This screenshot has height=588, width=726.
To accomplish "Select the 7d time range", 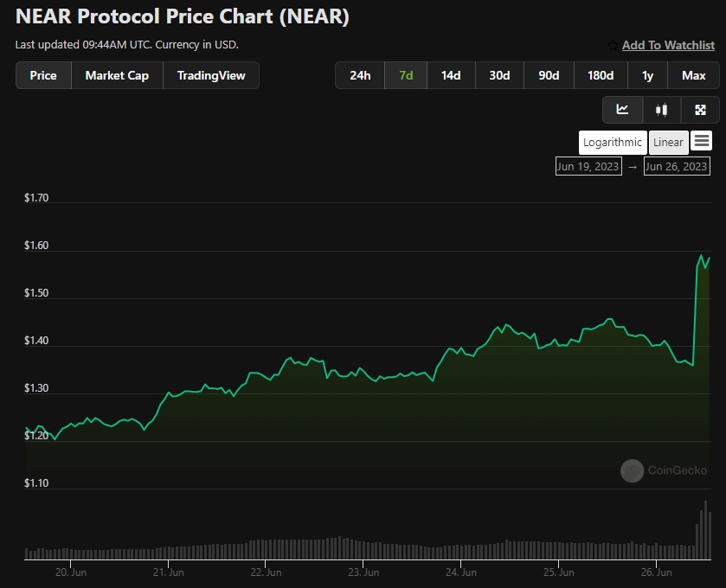I will pos(406,75).
